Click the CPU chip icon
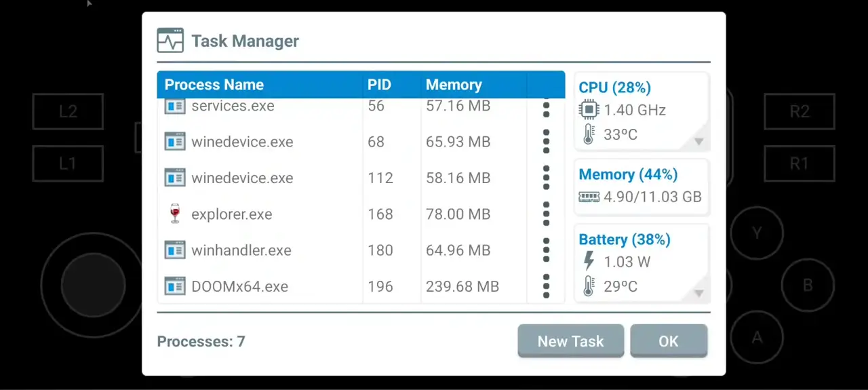868x390 pixels. pos(589,110)
